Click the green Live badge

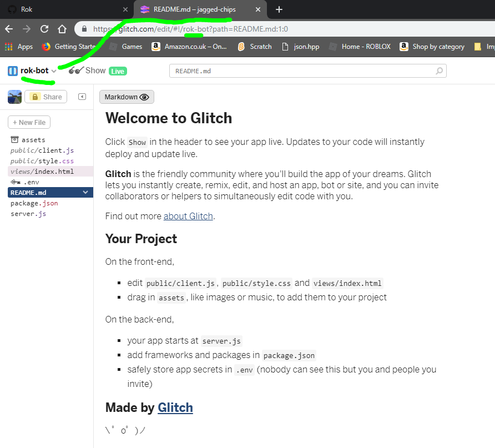click(x=118, y=72)
